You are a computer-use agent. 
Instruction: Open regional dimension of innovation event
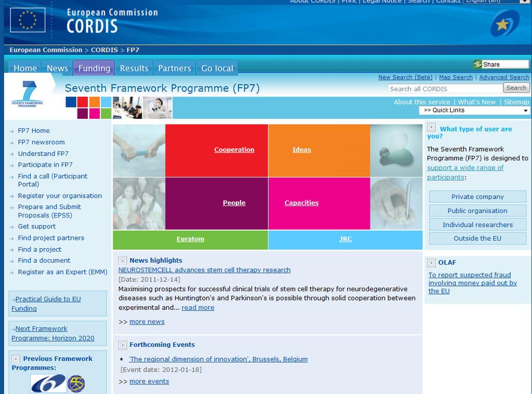coord(218,359)
